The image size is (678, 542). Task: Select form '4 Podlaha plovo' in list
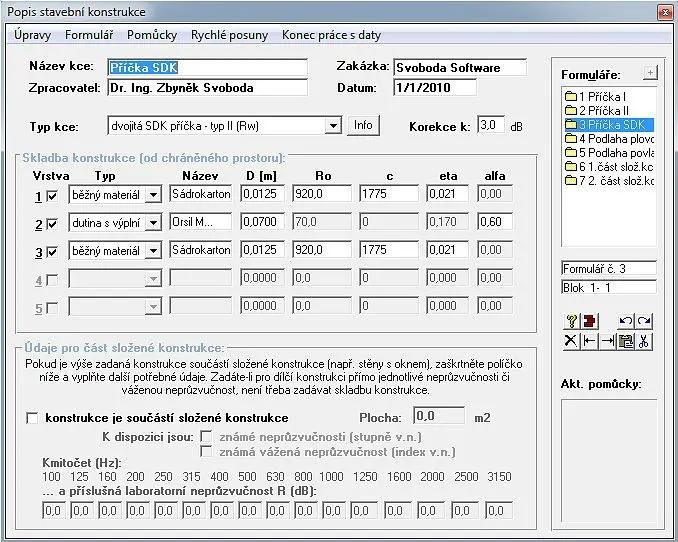(609, 139)
